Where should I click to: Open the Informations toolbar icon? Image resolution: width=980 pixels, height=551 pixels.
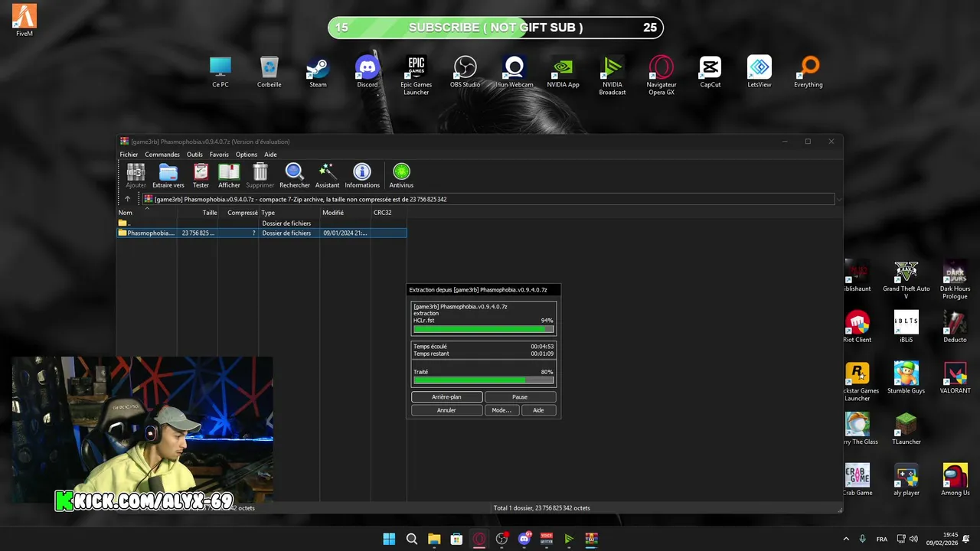coord(362,175)
